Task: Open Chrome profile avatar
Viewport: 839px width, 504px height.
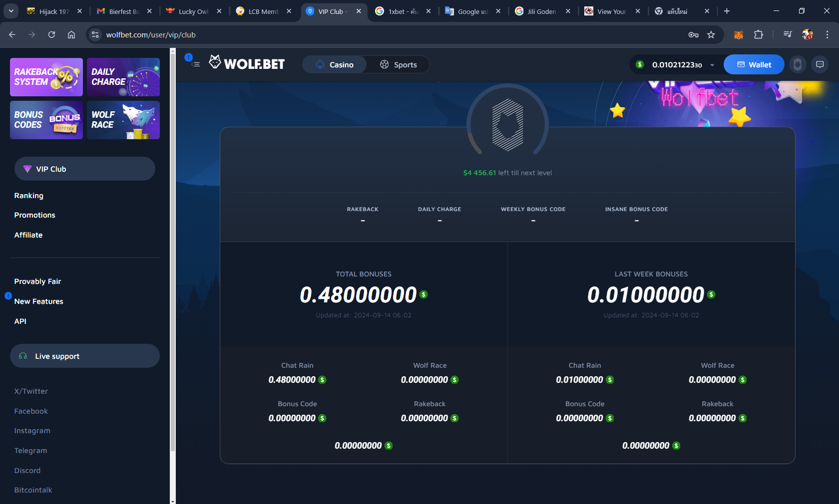Action: (x=808, y=34)
